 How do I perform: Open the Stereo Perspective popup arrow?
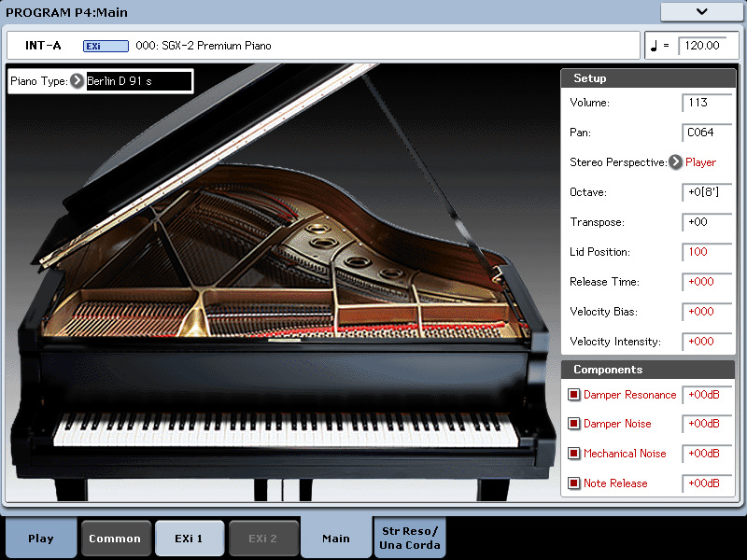point(676,162)
